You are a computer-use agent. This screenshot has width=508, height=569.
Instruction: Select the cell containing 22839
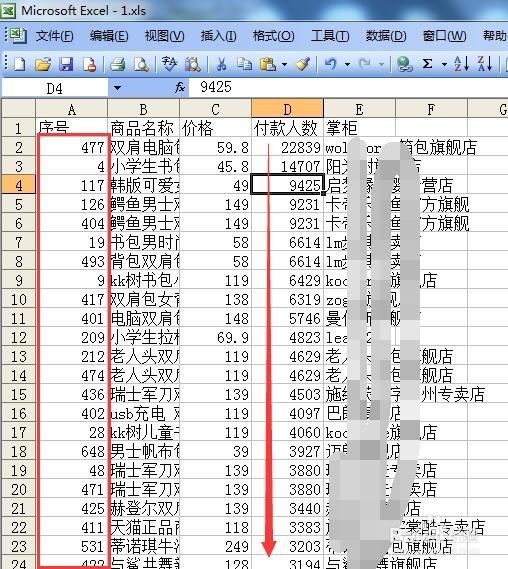coord(287,147)
